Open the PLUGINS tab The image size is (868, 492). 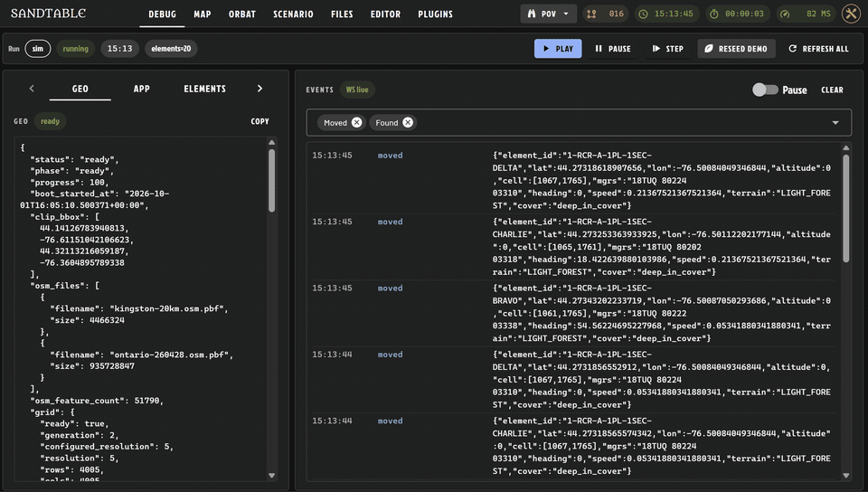435,14
